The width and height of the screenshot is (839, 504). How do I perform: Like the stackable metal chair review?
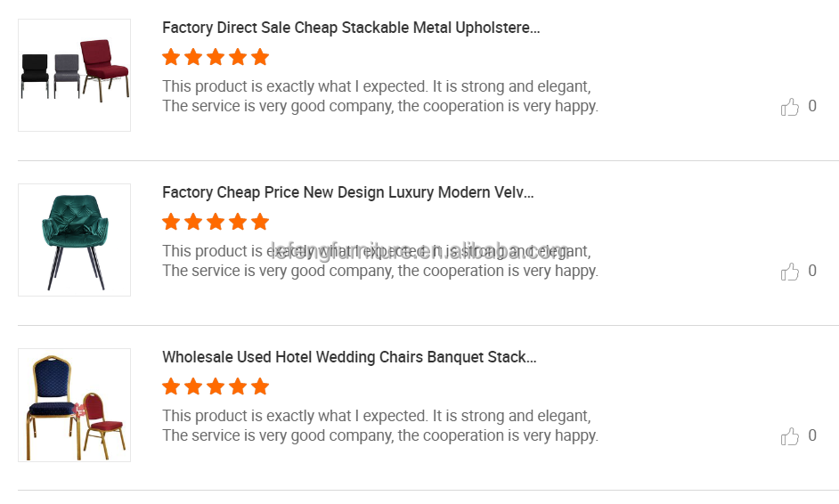[790, 107]
